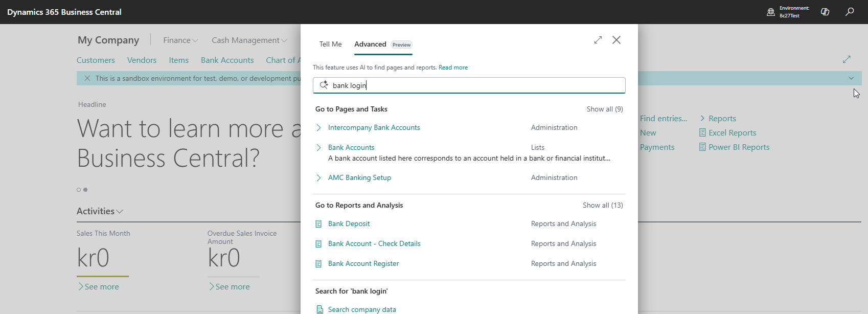
Task: Show all 13 reports and analysis
Action: click(x=603, y=205)
